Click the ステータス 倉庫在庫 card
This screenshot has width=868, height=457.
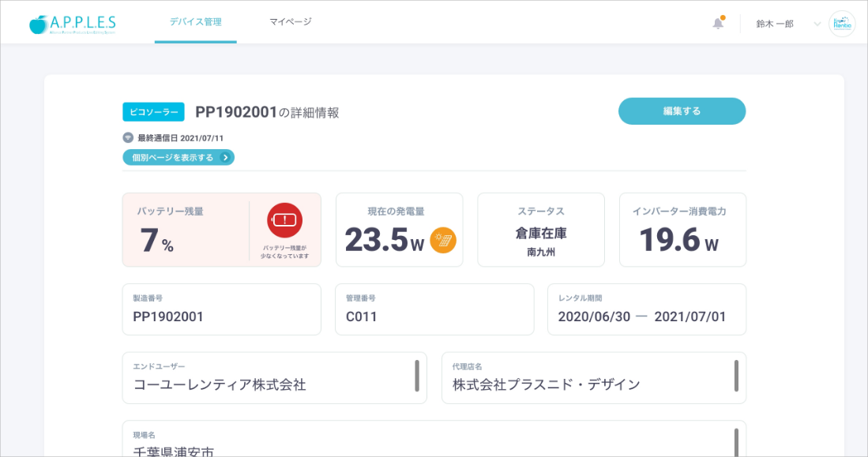(x=540, y=230)
